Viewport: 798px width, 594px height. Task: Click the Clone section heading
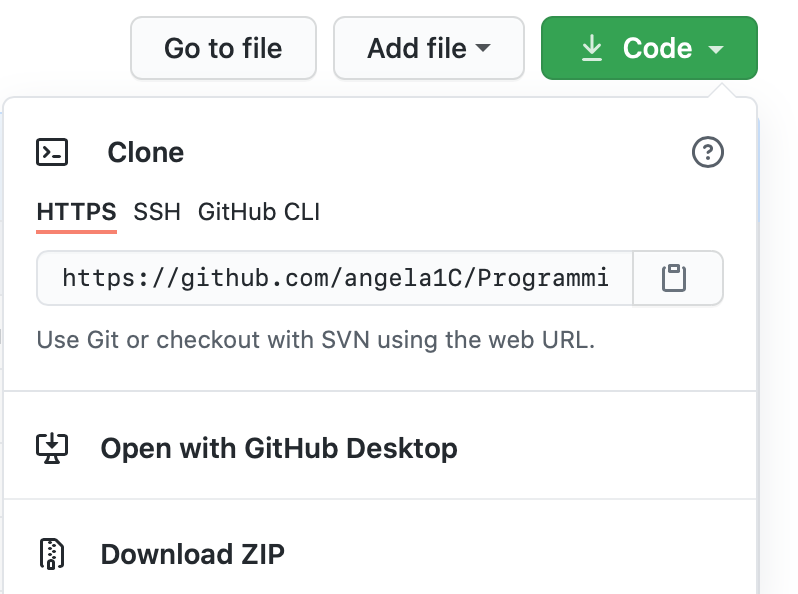tap(146, 152)
